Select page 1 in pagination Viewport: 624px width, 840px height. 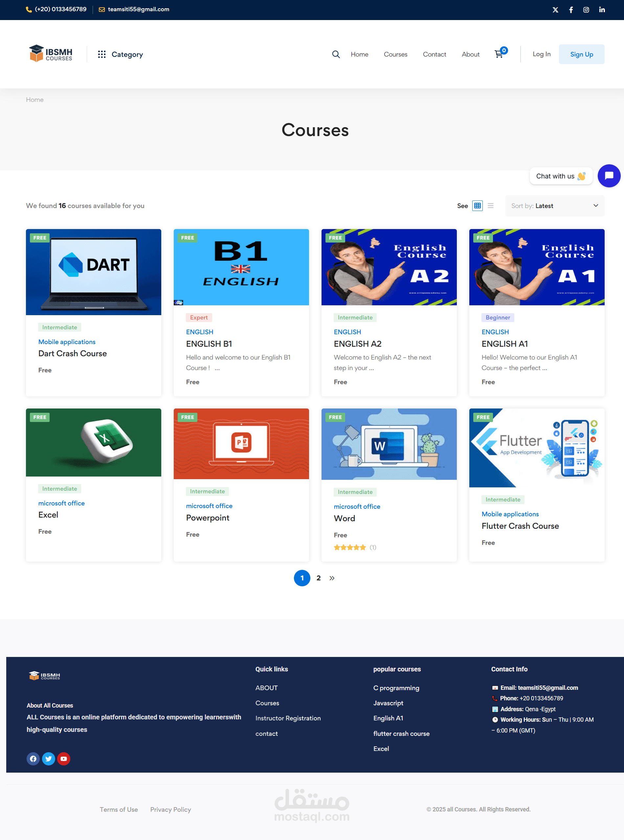pyautogui.click(x=302, y=578)
